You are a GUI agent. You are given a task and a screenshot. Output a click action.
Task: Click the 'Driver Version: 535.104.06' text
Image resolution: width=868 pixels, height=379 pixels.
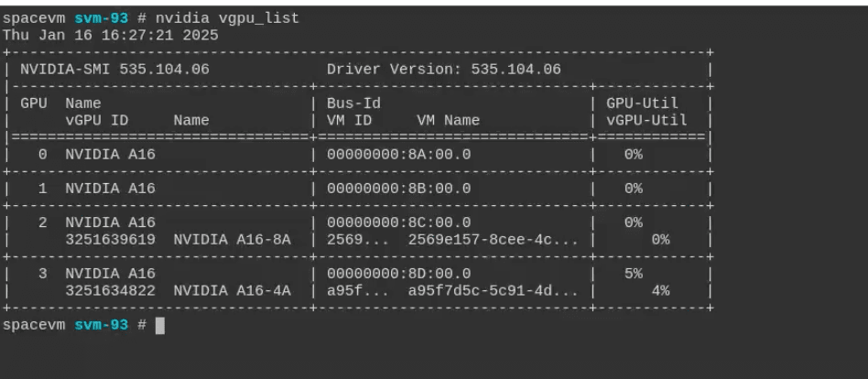(x=443, y=70)
